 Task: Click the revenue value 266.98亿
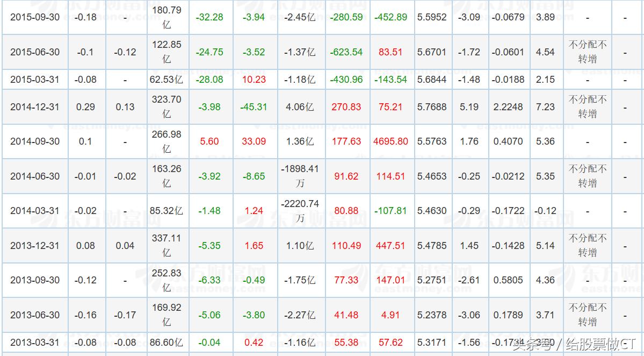pyautogui.click(x=167, y=141)
